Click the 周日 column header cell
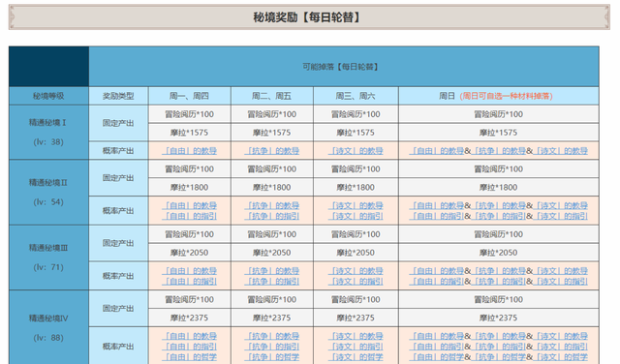This screenshot has width=620, height=364. [x=499, y=96]
